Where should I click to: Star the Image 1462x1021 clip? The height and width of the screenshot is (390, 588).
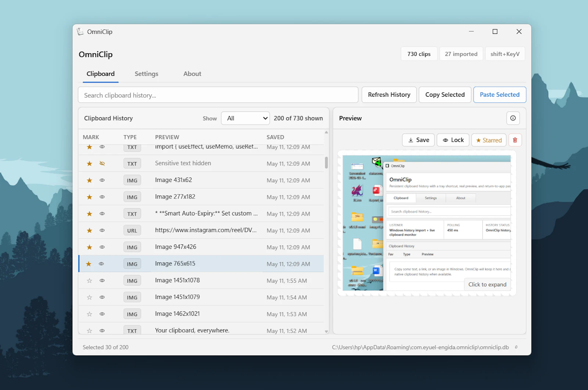pyautogui.click(x=89, y=314)
